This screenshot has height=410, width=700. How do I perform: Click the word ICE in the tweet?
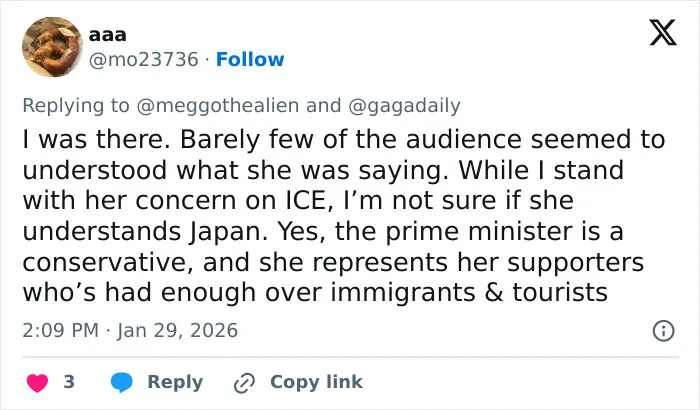[310, 201]
